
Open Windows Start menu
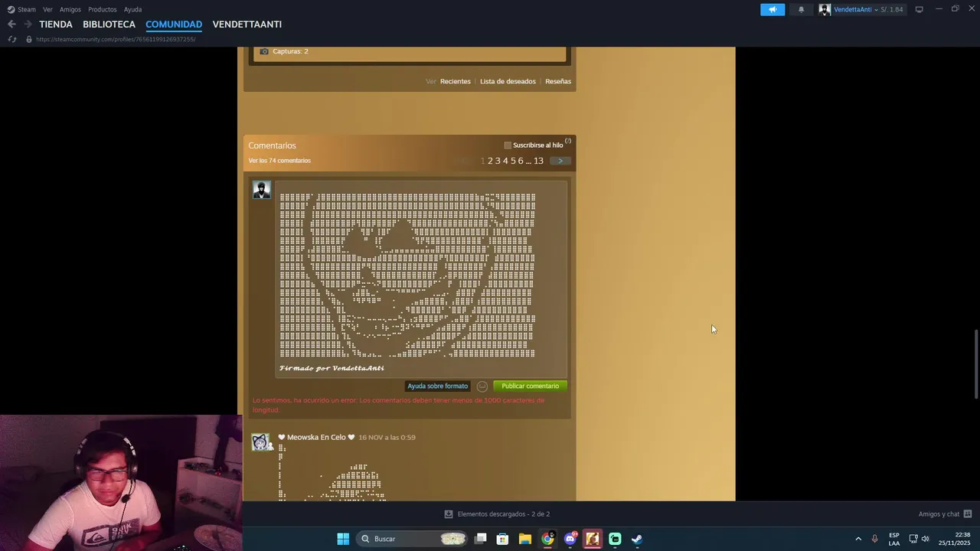coord(343,539)
